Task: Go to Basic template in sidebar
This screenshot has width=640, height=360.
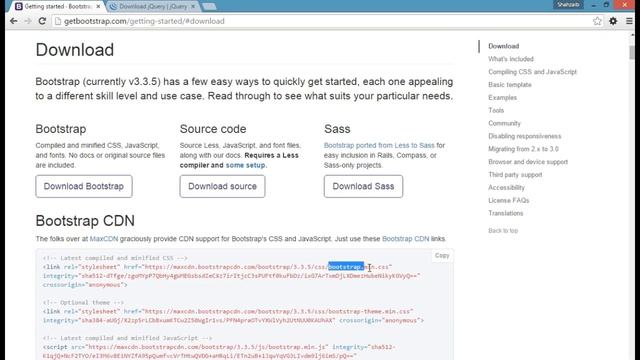Action: (510, 85)
